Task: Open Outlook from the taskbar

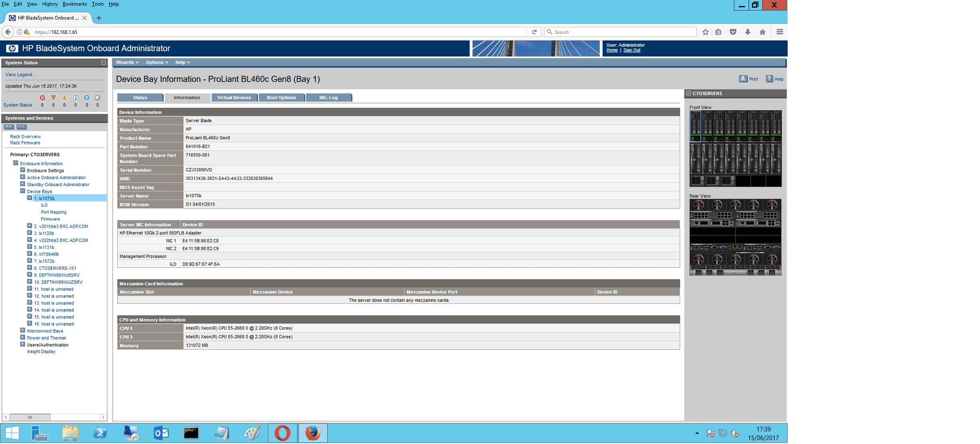Action: click(x=161, y=433)
